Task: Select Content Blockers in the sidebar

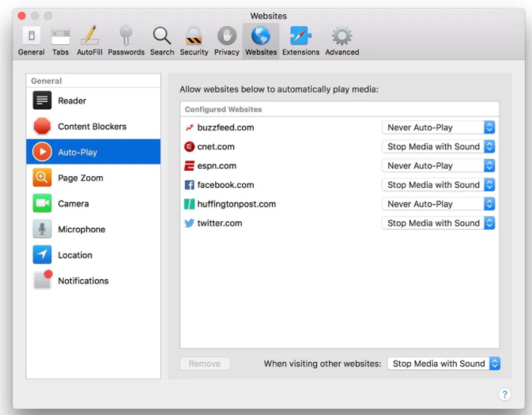Action: click(93, 126)
